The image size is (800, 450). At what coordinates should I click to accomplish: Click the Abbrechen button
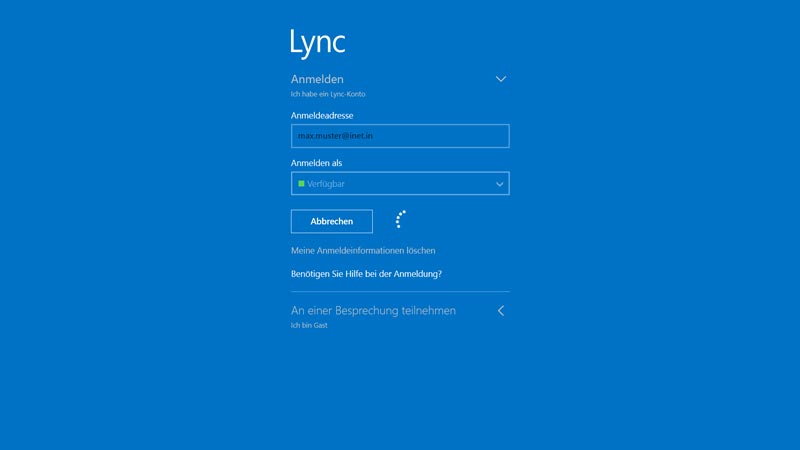(332, 221)
